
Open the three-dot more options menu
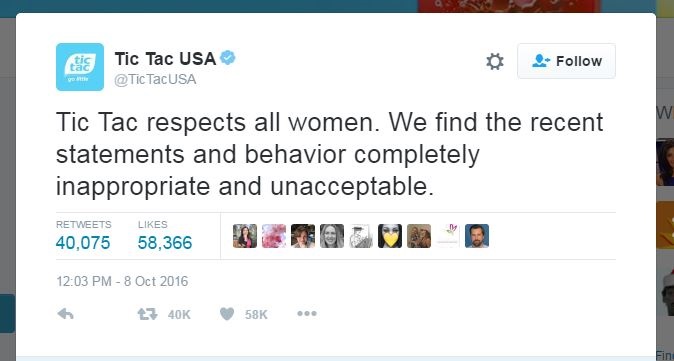tap(307, 314)
